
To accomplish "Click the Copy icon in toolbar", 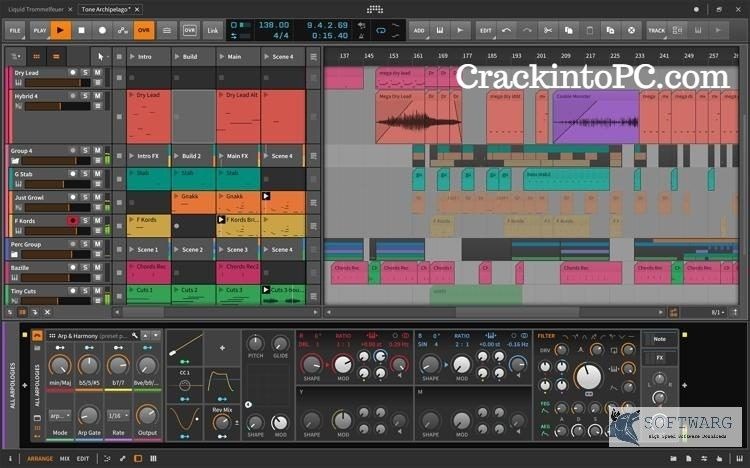I will pyautogui.click(x=569, y=30).
